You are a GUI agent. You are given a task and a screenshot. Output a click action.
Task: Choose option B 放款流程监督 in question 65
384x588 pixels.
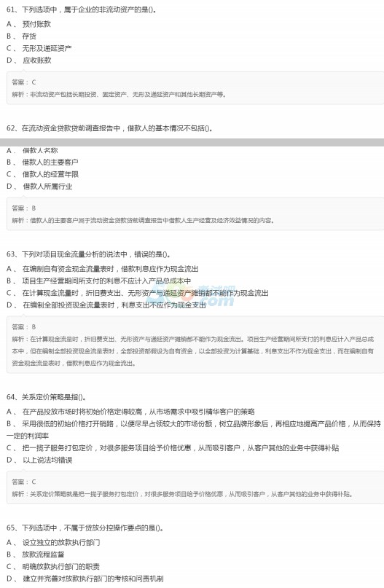(35, 554)
